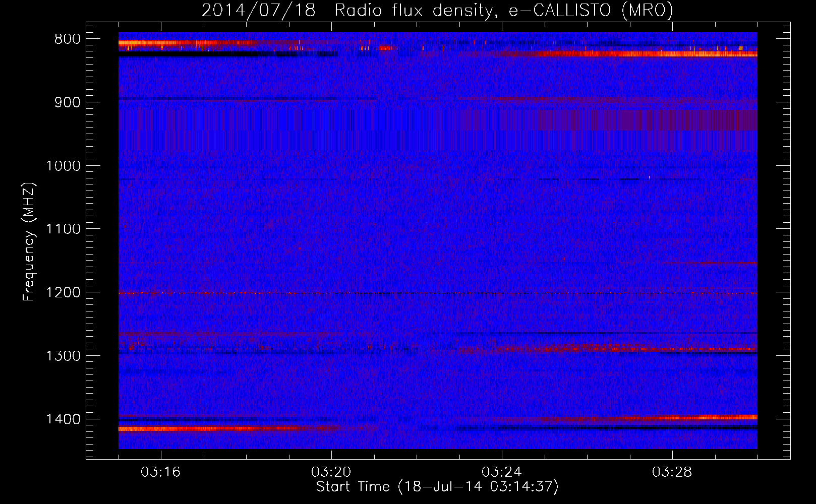Click the 1000 frequency tick label
The image size is (816, 504).
coord(63,166)
